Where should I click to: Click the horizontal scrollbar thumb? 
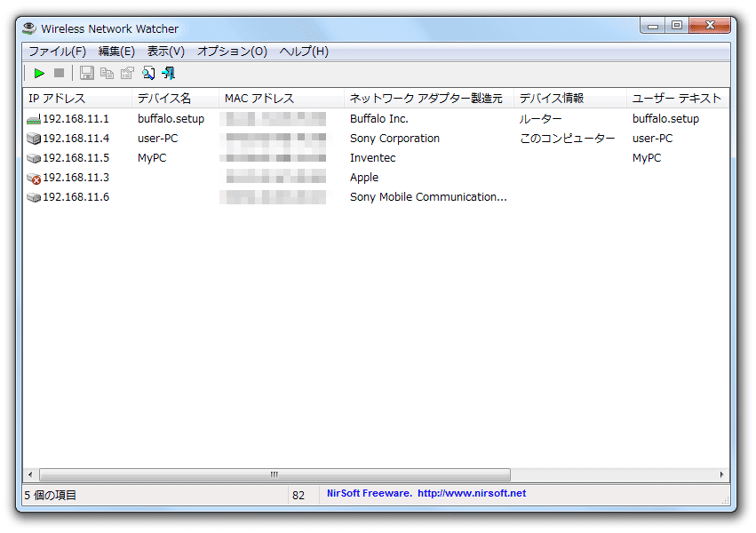click(x=275, y=474)
